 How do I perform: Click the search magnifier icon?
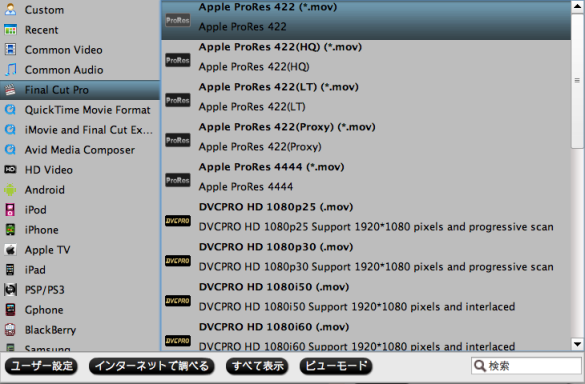480,366
